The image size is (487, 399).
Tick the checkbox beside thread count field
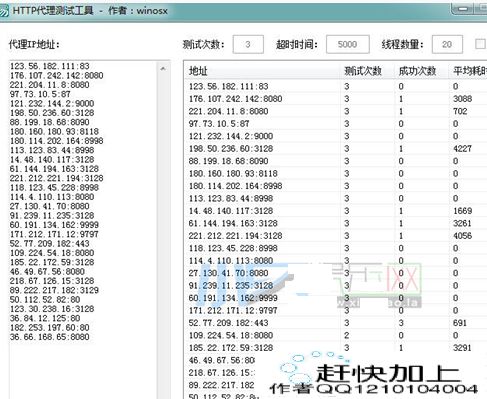(480, 44)
